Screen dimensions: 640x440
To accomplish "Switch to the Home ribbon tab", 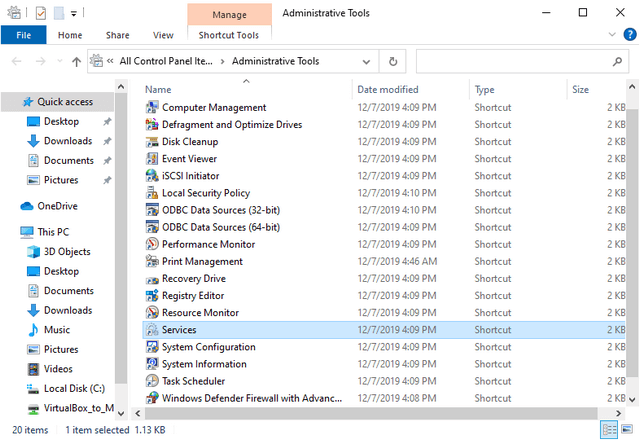I will (70, 35).
